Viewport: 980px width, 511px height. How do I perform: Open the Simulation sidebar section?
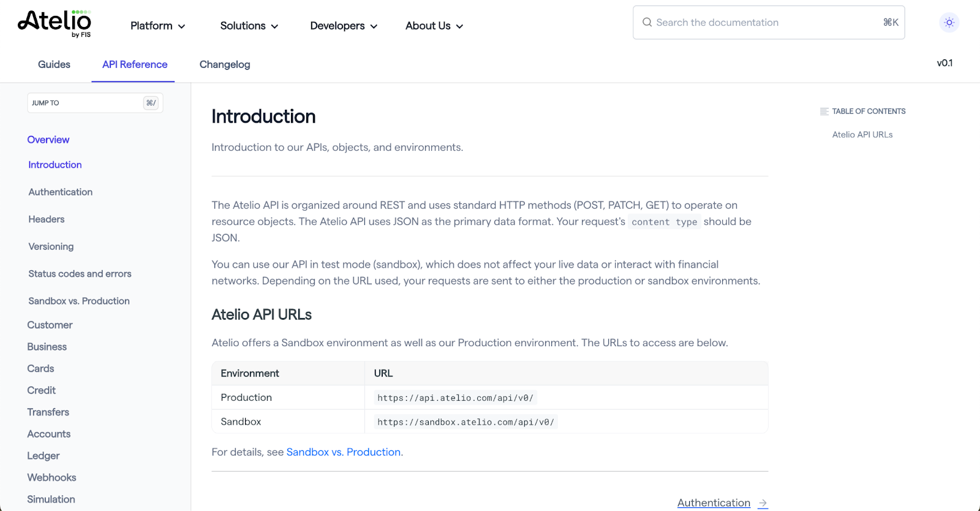coord(51,499)
